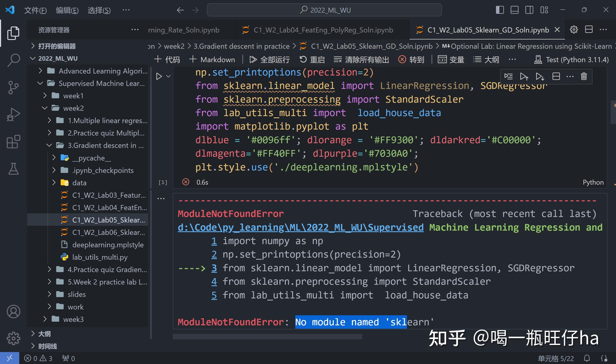The image size is (616, 364).
Task: Open the overflow menu after 选择(S)
Action: point(126,10)
